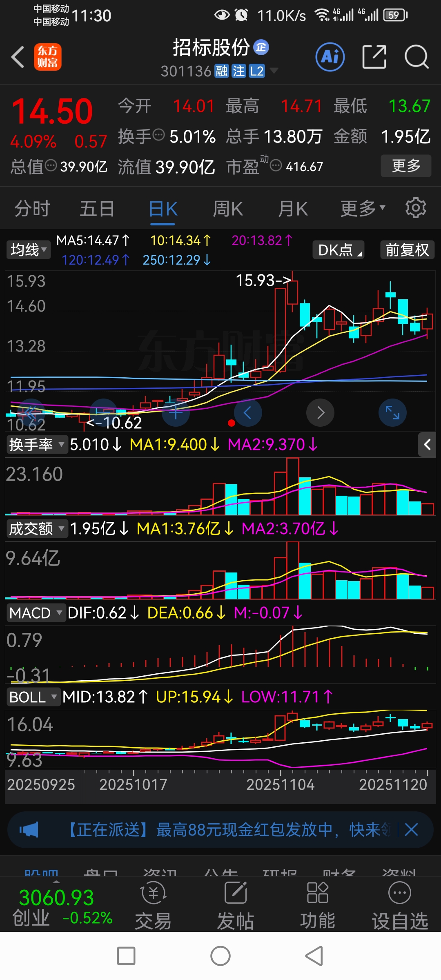
Task: Switch to 周K weekly tab
Action: 228,209
